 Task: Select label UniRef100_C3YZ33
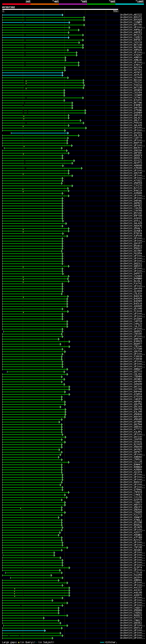click(x=131, y=186)
